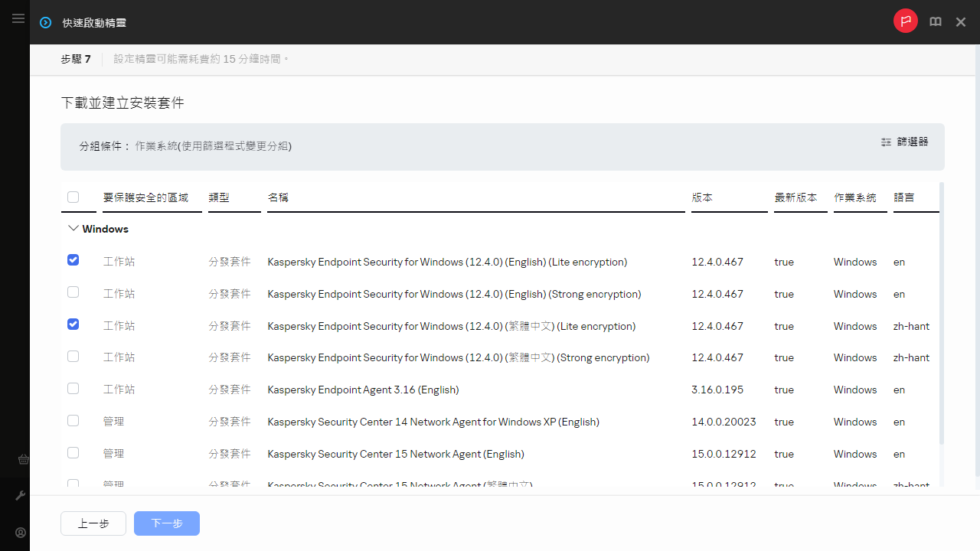Tick Kaspersky Endpoint Agent 3.16 checkbox
Screen dimensions: 980x551
click(x=73, y=389)
